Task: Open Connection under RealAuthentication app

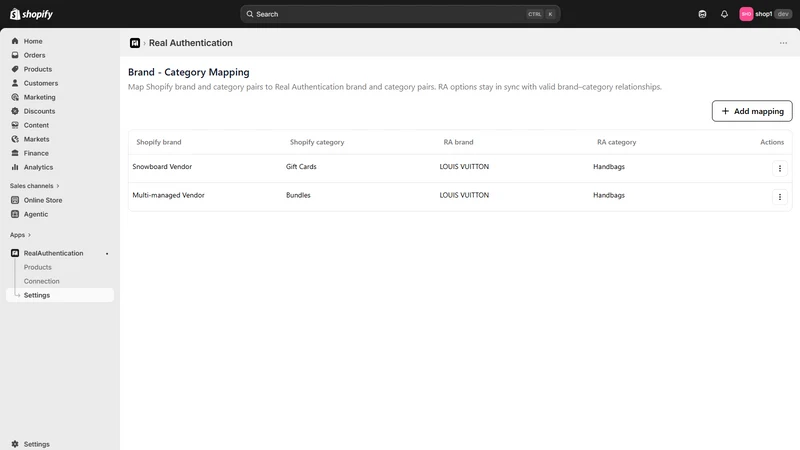Action: point(41,281)
